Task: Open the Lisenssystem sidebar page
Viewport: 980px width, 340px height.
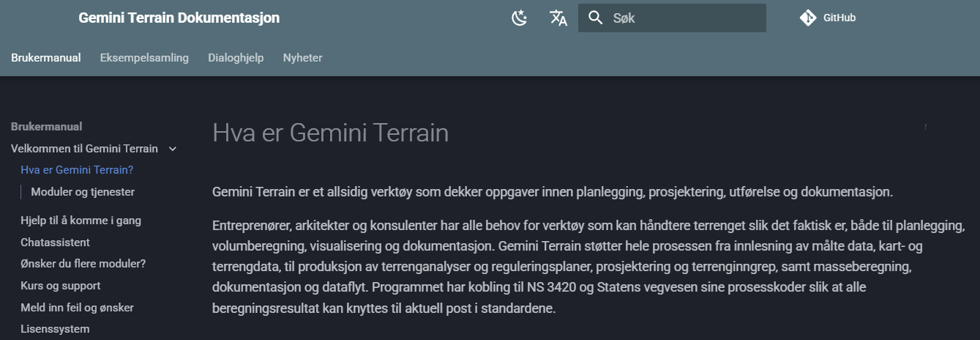Action: tap(55, 329)
